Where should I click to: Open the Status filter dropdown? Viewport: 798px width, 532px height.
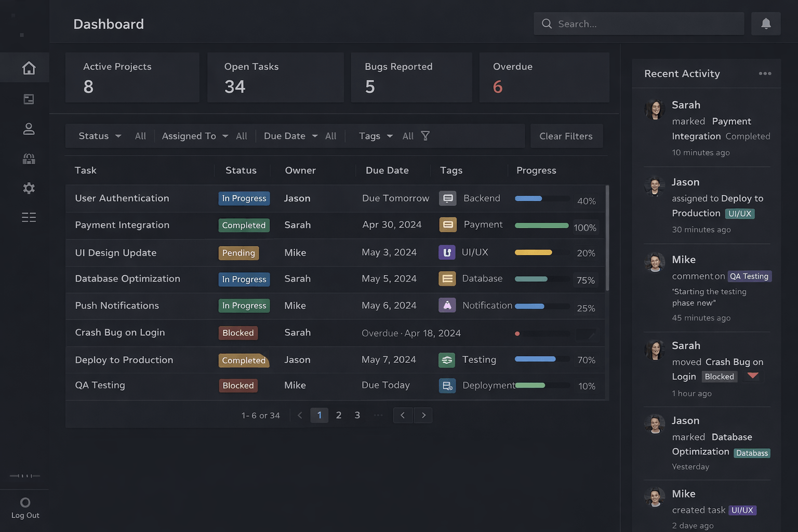pyautogui.click(x=99, y=136)
